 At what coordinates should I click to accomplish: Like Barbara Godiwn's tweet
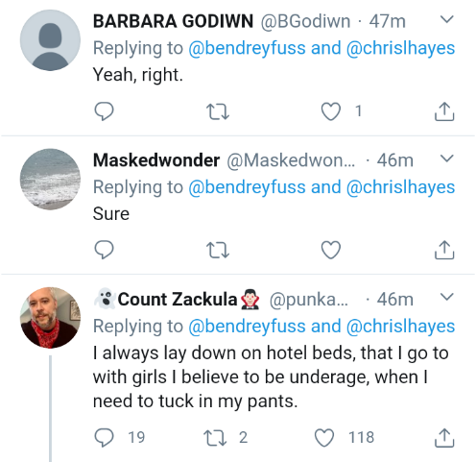[x=331, y=111]
